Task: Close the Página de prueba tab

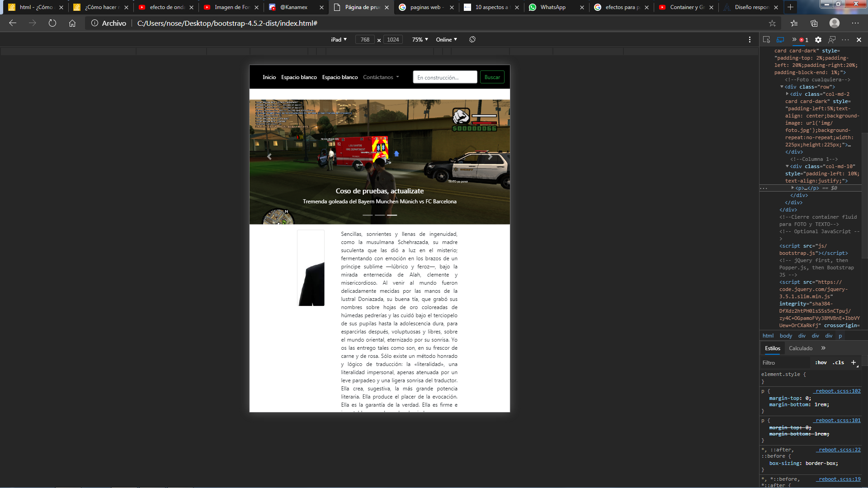Action: click(x=387, y=7)
